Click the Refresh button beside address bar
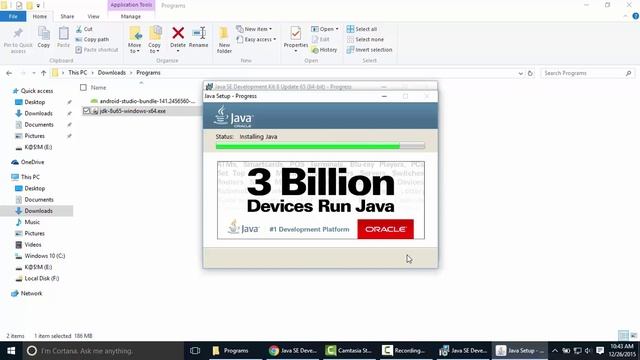The width and height of the screenshot is (640, 360). click(530, 73)
